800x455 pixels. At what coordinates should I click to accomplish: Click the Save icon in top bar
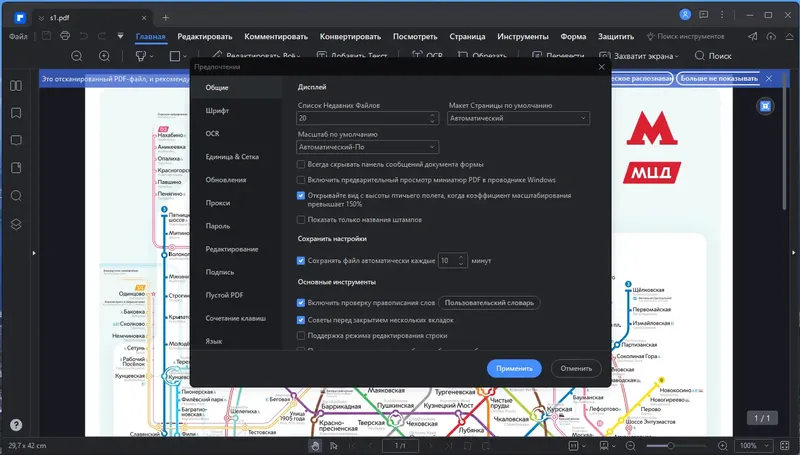tap(46, 36)
